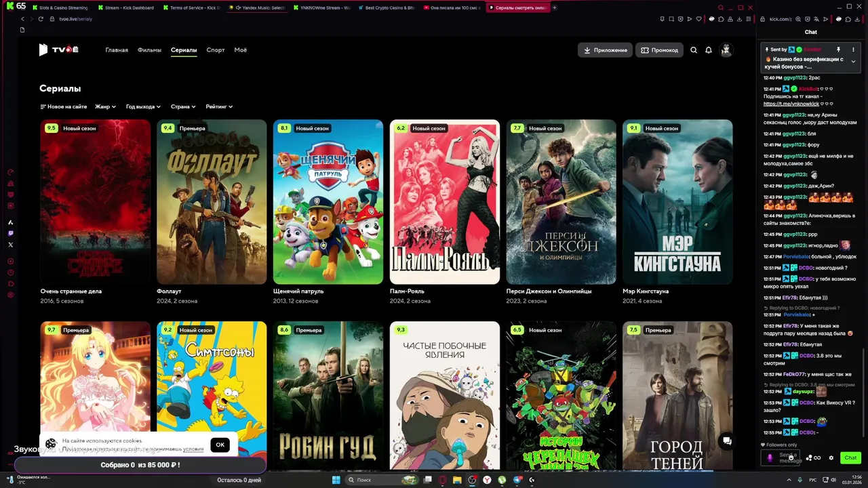This screenshot has height=488, width=868.
Task: Accept cookies with the OK button
Action: (x=220, y=445)
